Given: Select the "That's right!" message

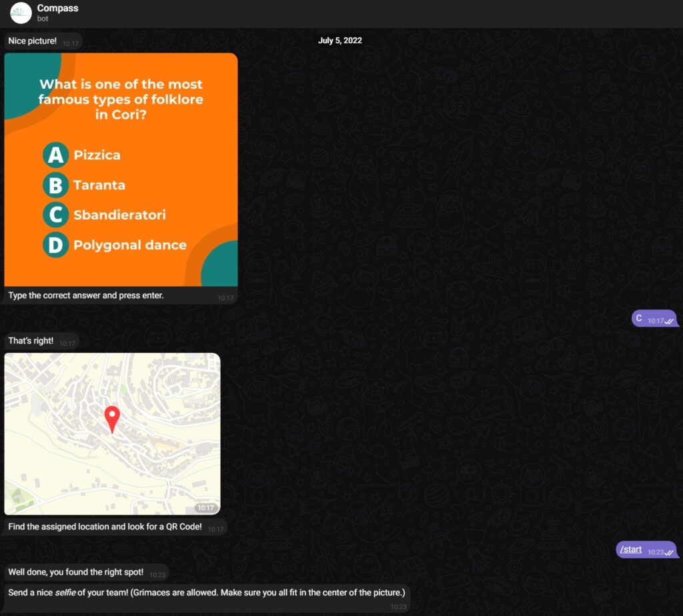Looking at the screenshot, I should click(x=31, y=341).
